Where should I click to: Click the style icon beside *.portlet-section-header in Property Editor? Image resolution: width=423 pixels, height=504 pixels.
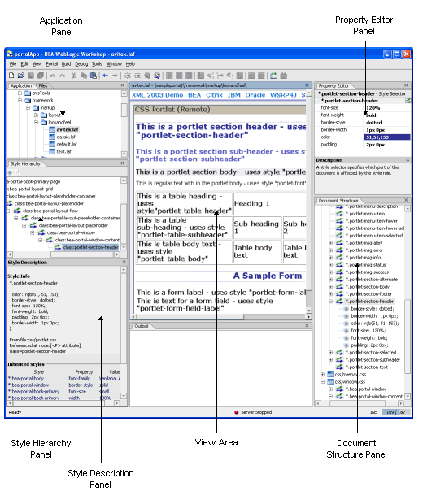click(x=408, y=101)
